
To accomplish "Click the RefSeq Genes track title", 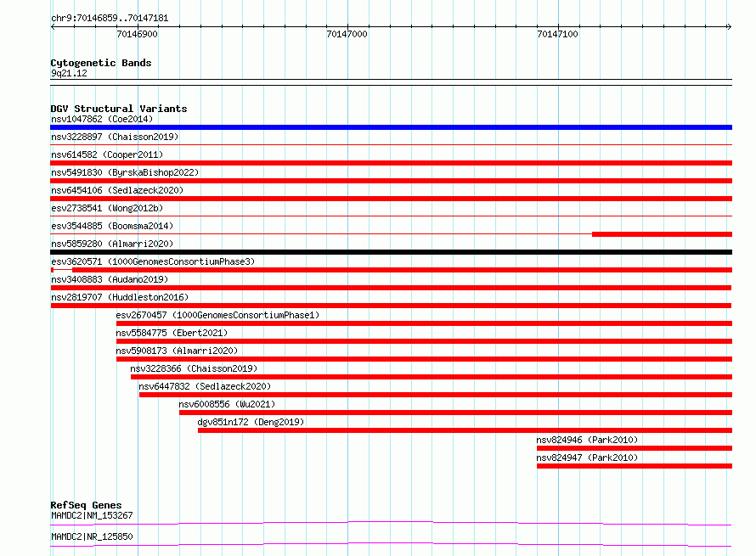I will click(86, 505).
